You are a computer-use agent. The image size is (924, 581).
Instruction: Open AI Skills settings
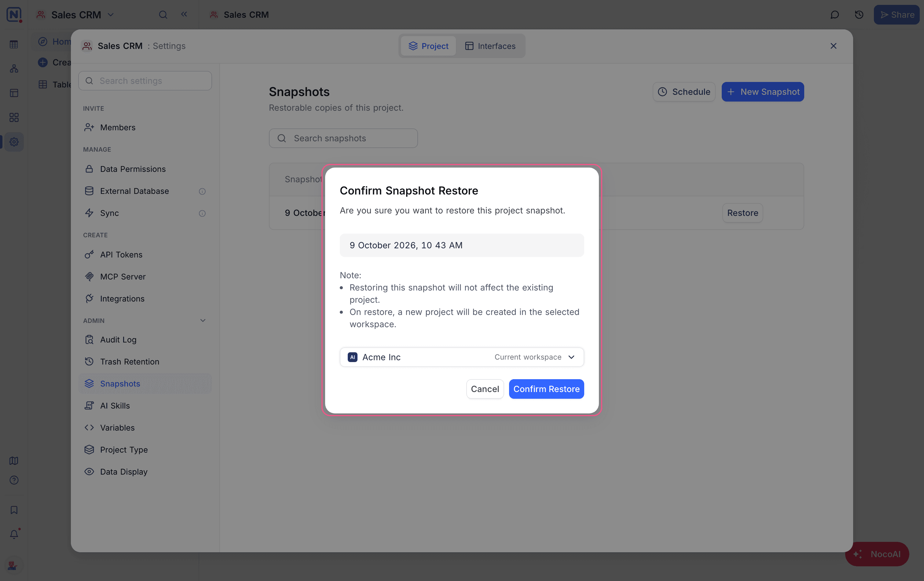pos(145,405)
